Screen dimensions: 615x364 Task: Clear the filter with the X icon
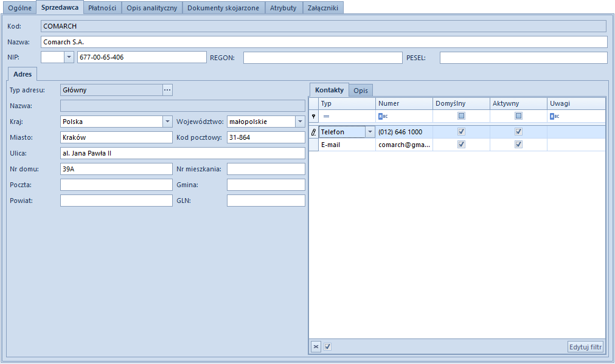pos(316,347)
